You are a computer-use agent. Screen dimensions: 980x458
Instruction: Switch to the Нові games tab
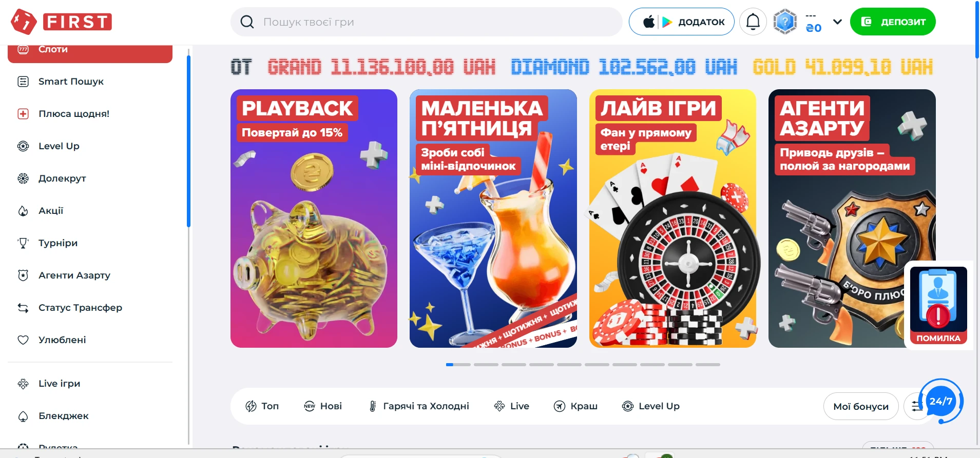click(323, 406)
